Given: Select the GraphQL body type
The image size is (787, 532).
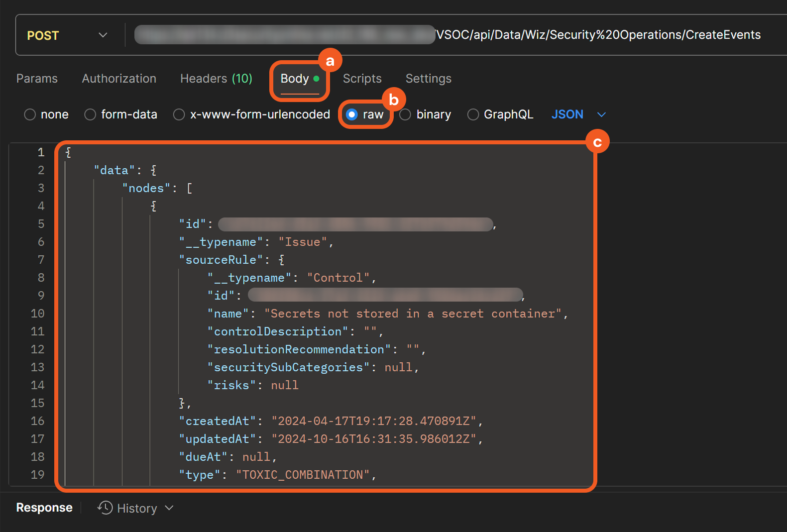Looking at the screenshot, I should [x=473, y=114].
